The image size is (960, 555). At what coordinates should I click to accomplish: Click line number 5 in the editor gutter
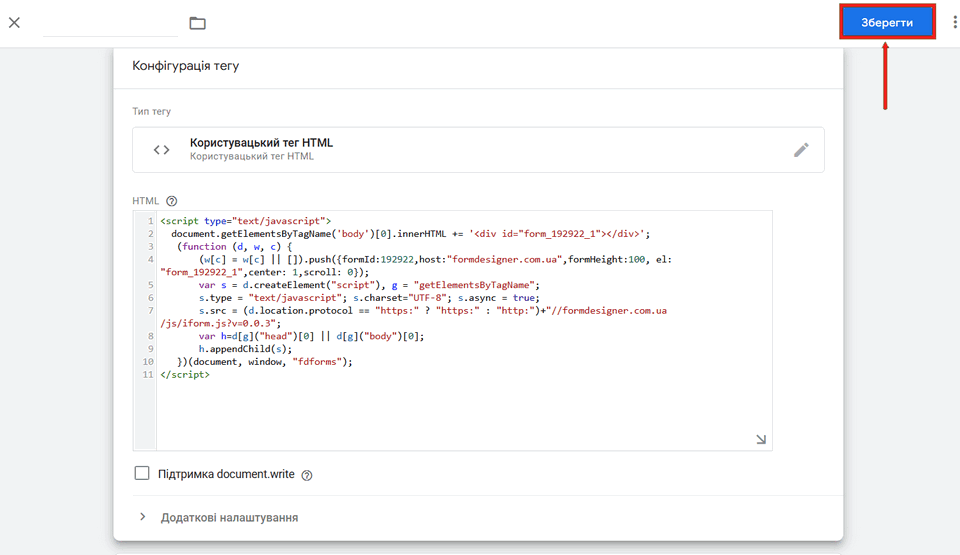pyautogui.click(x=149, y=285)
